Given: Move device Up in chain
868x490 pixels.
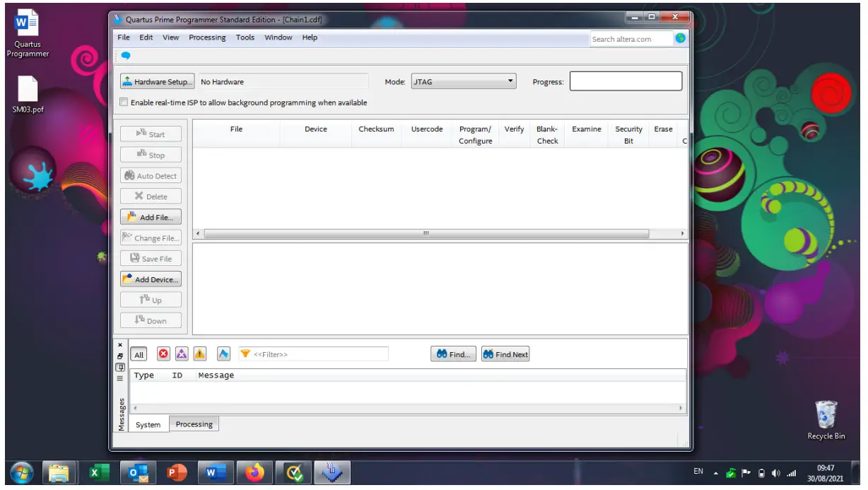Looking at the screenshot, I should point(151,300).
